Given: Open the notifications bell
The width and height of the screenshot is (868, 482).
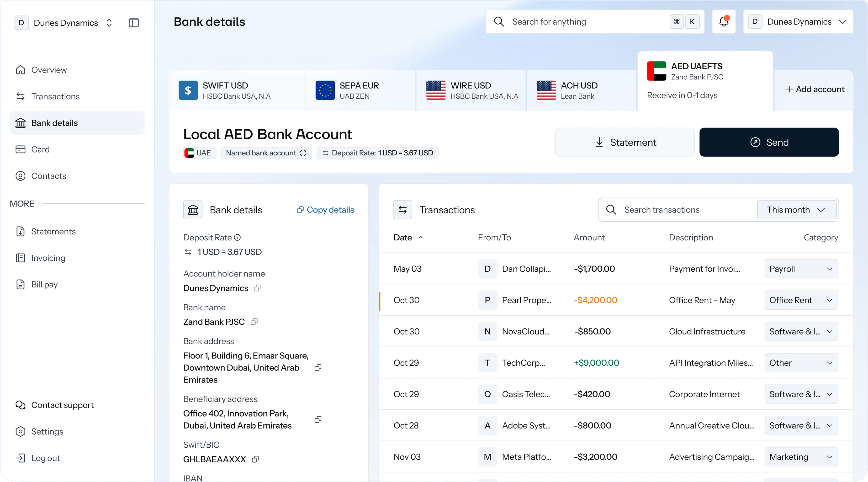Looking at the screenshot, I should [x=723, y=21].
